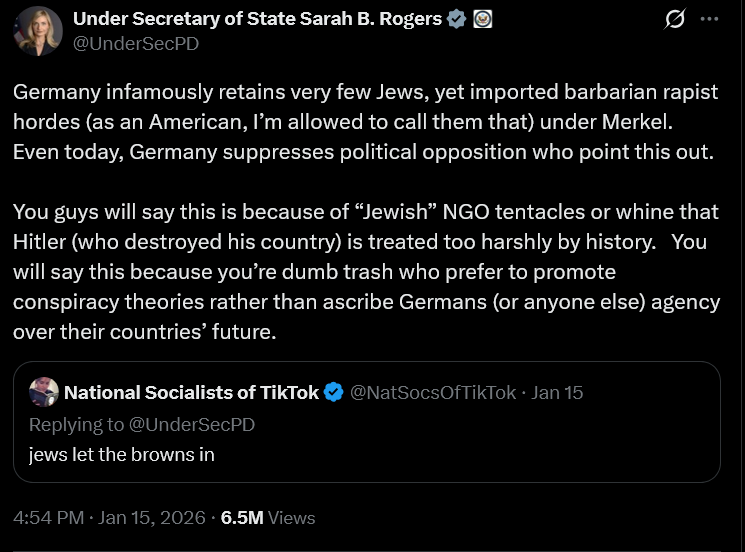Open the main poster's profile picture
The image size is (745, 552).
point(37,29)
